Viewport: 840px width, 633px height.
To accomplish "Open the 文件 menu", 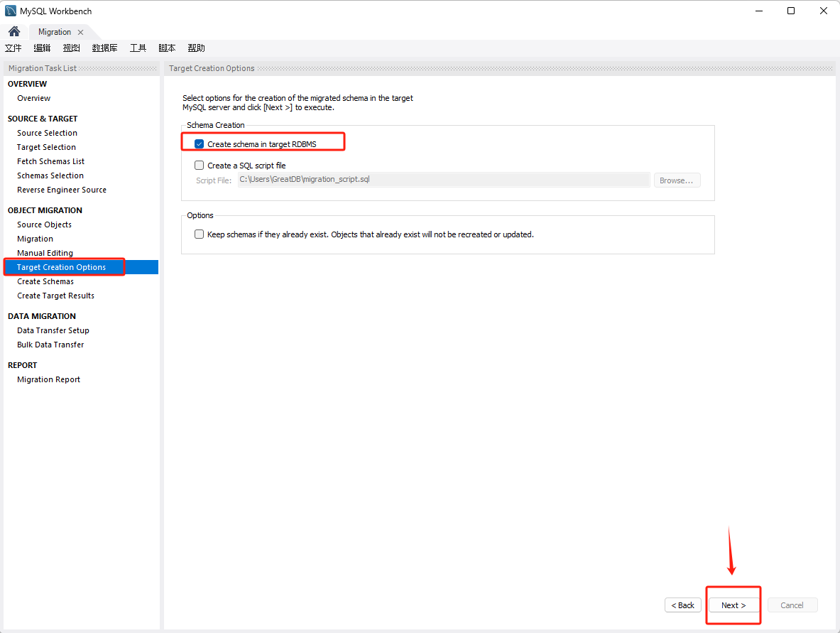I will pos(13,48).
